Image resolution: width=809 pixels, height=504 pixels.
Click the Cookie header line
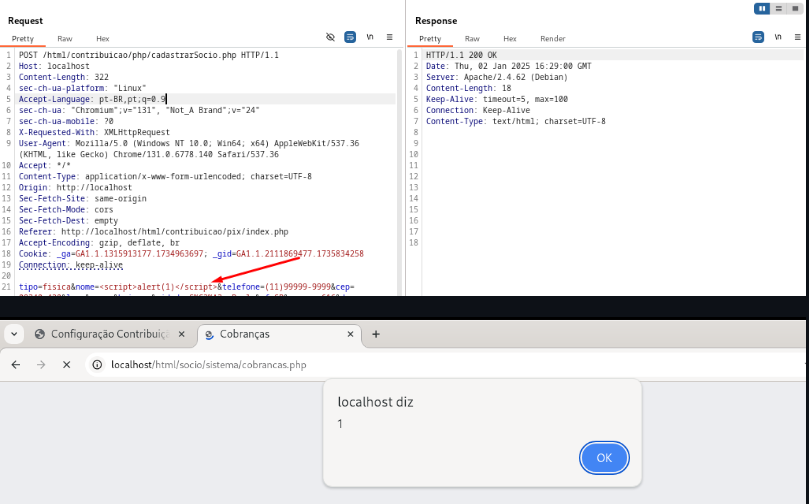click(191, 254)
